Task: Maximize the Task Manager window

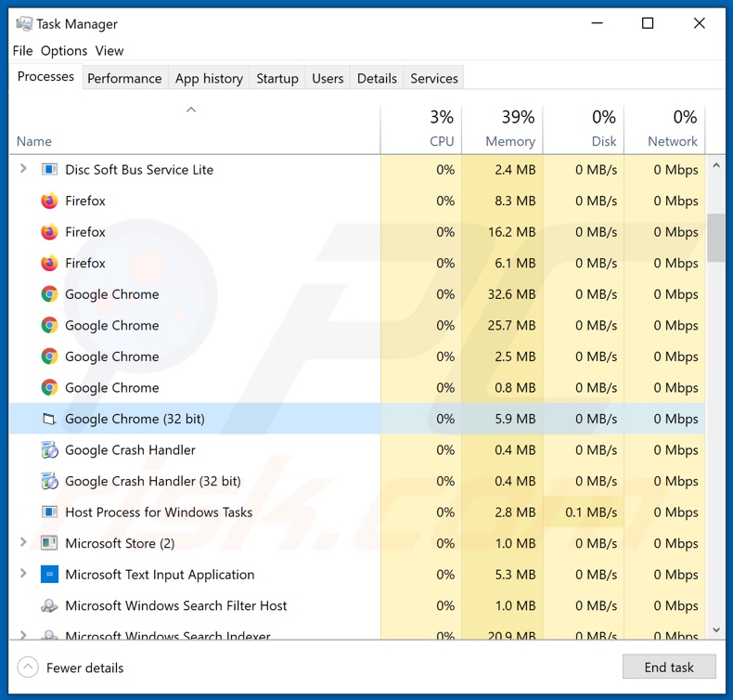Action: click(x=648, y=23)
